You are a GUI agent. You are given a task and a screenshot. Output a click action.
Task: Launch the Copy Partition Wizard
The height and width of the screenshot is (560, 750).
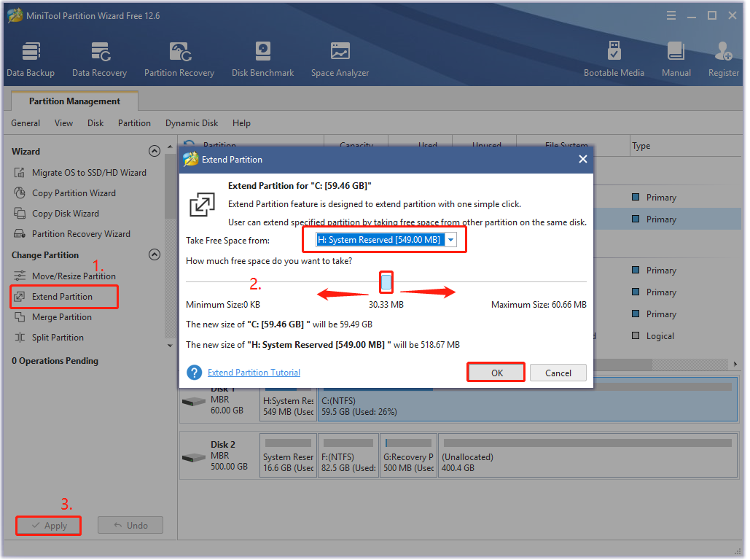pyautogui.click(x=65, y=193)
